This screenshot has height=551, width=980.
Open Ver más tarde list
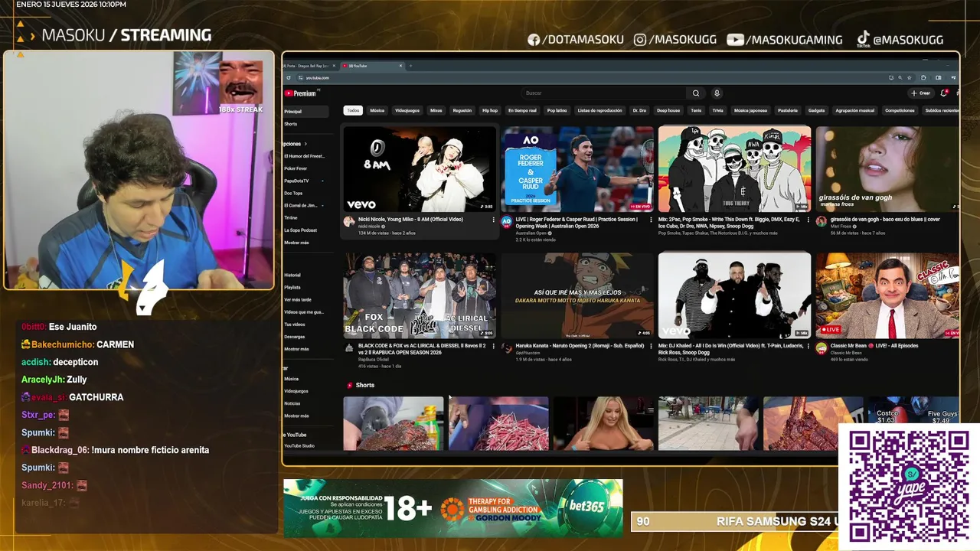(298, 299)
